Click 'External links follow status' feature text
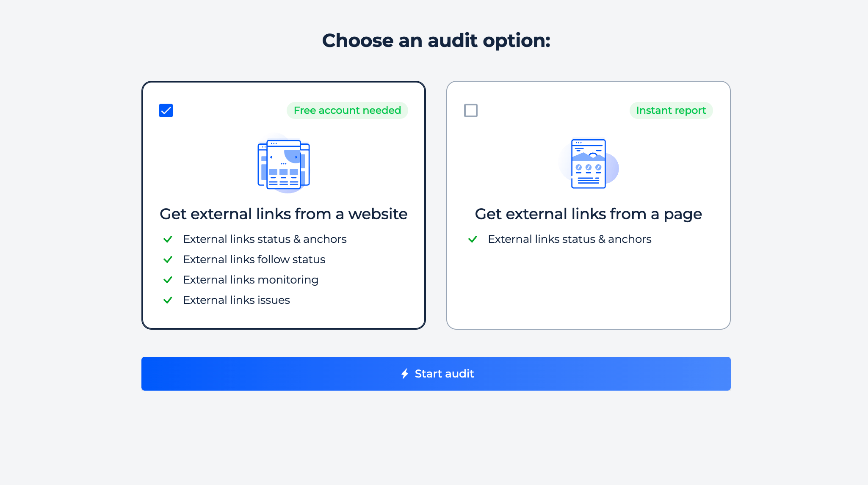 point(254,259)
